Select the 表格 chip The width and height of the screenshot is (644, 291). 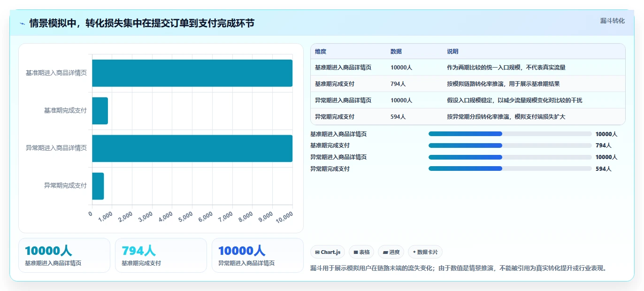pos(361,252)
